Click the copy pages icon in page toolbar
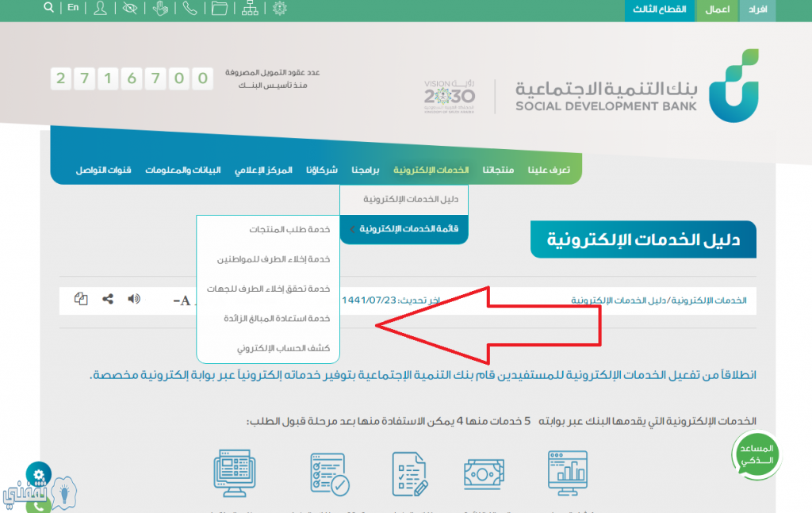The width and height of the screenshot is (812, 513). (81, 299)
